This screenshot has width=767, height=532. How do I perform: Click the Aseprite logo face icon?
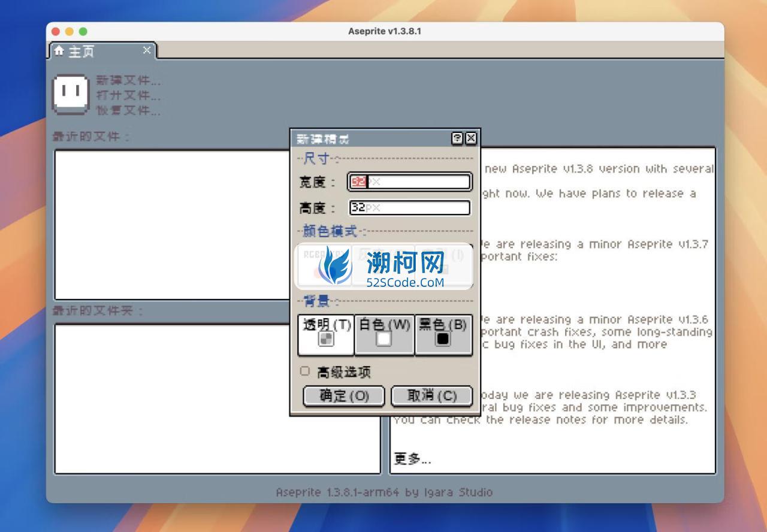[71, 94]
